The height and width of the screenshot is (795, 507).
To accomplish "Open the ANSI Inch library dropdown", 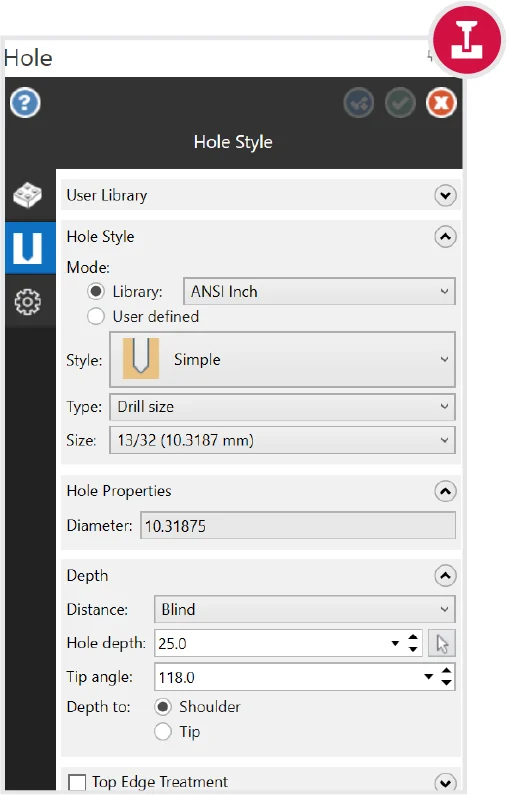I will click(319, 292).
